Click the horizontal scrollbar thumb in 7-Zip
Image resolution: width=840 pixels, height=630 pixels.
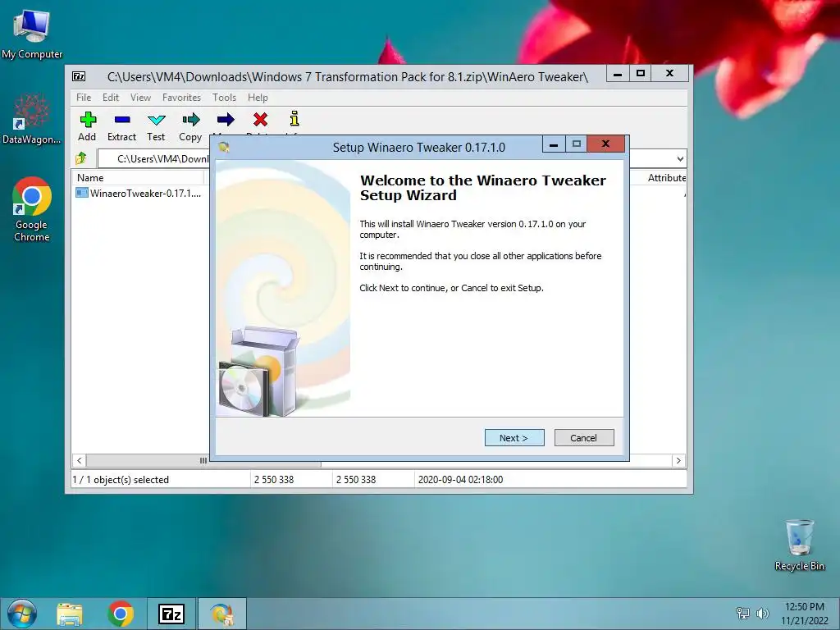click(203, 461)
